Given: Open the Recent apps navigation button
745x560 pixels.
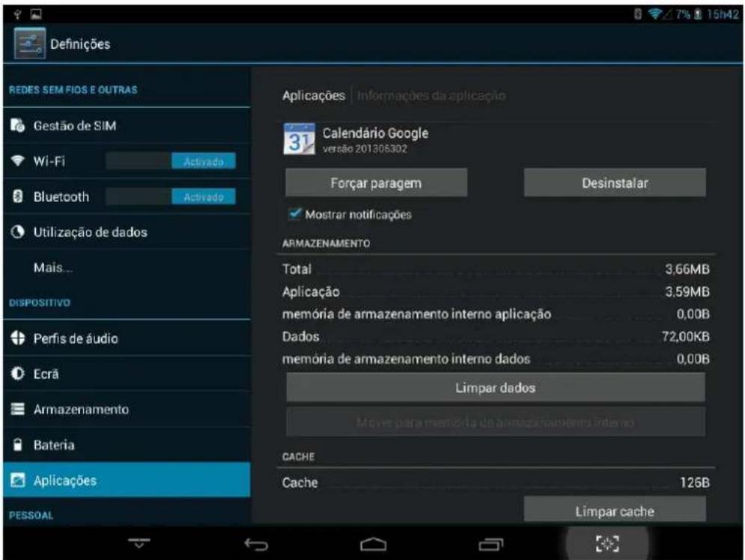Looking at the screenshot, I should (491, 544).
